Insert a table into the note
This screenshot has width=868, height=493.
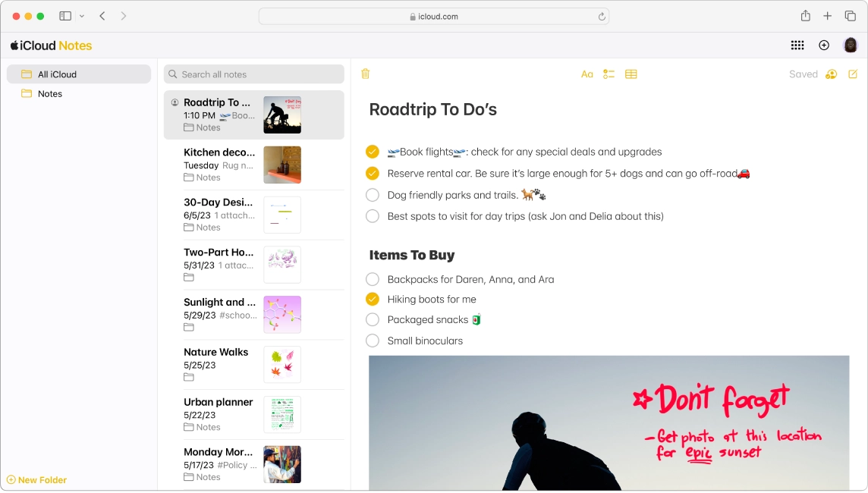pyautogui.click(x=631, y=74)
